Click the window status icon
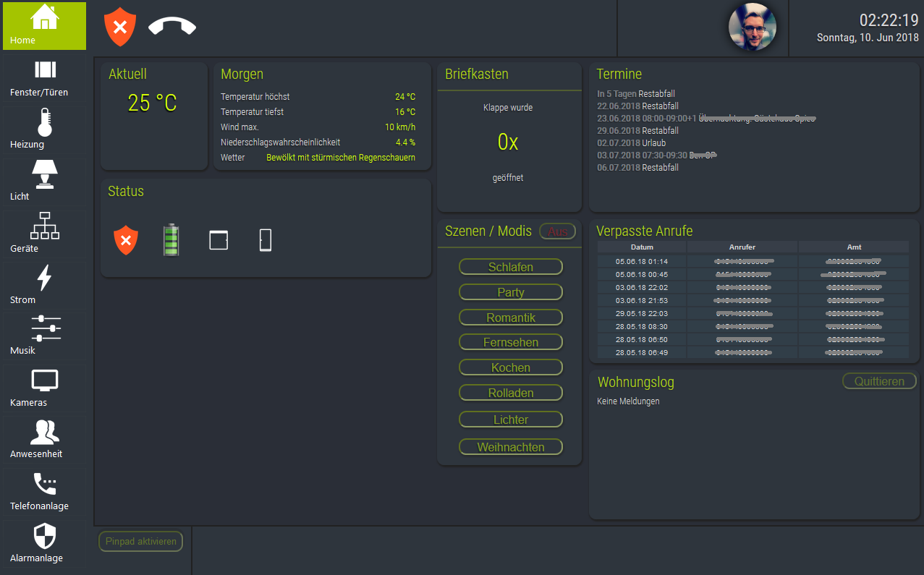 coord(219,240)
